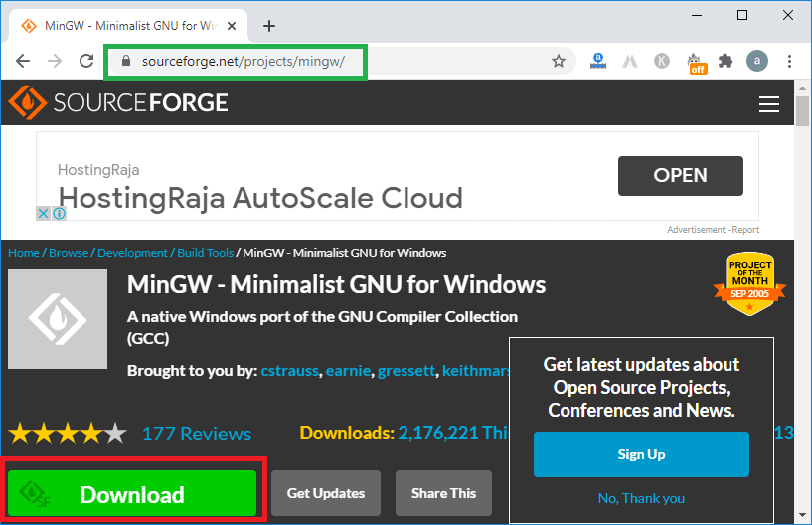
Task: Open a new browser tab
Action: click(269, 26)
